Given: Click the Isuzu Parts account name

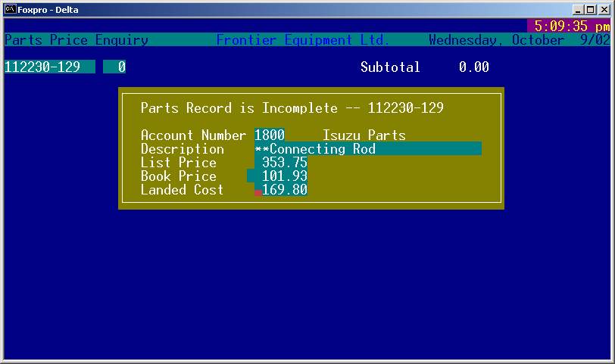Looking at the screenshot, I should click(364, 135).
